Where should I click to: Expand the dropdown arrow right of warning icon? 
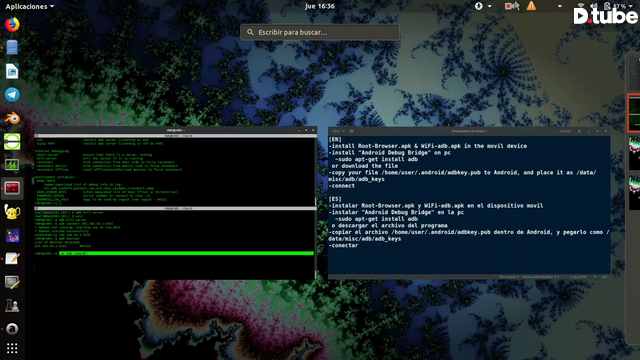click(560, 7)
